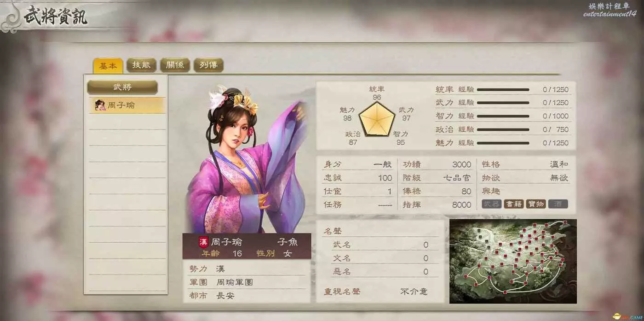Viewport: 644px width, 321px height.
Task: Open the 關係 tab
Action: point(175,65)
